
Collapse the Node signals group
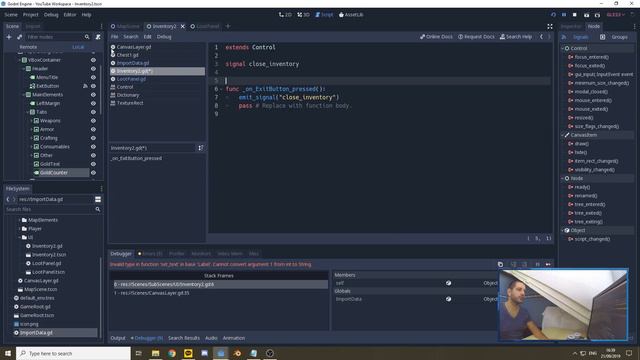click(562, 178)
